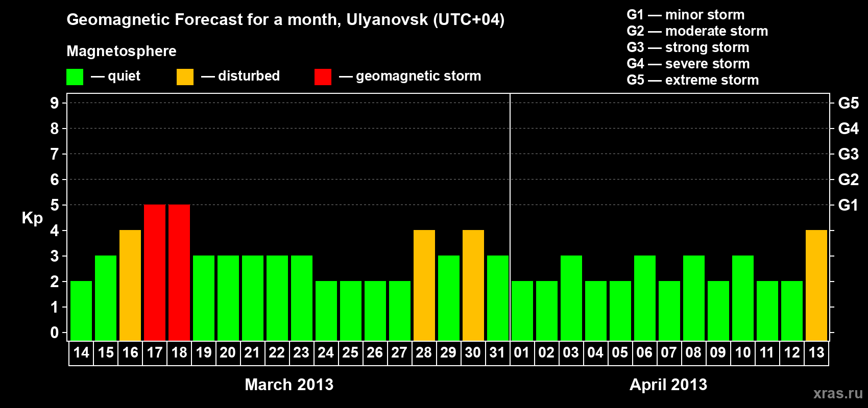Click the G5 right axis label

tap(849, 103)
